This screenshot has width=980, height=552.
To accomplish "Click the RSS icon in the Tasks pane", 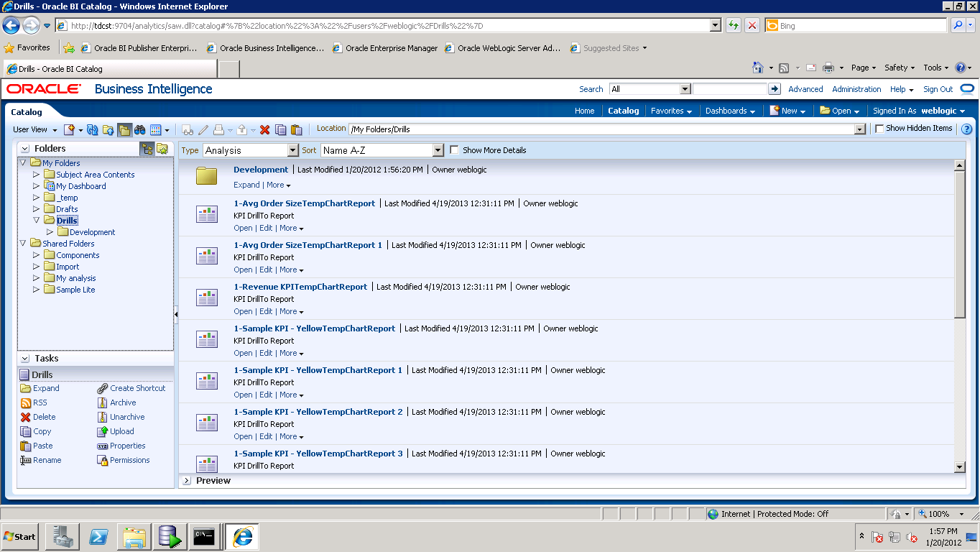I will click(x=26, y=403).
